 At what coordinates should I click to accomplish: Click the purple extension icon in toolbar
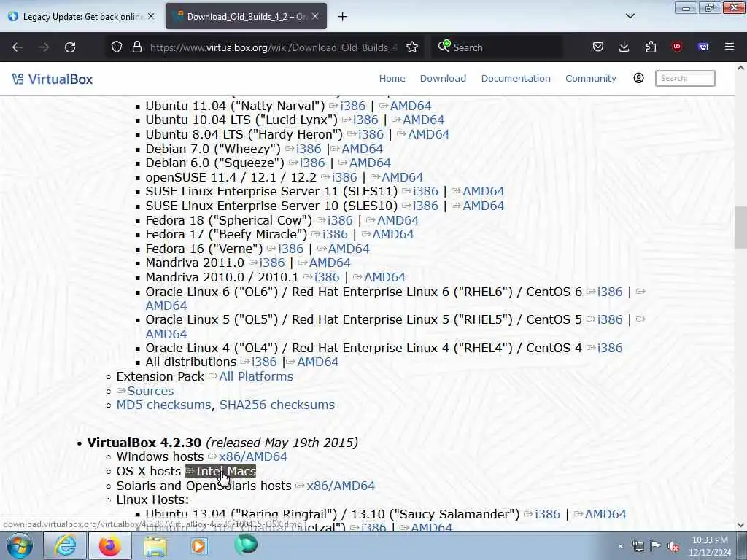pos(703,47)
